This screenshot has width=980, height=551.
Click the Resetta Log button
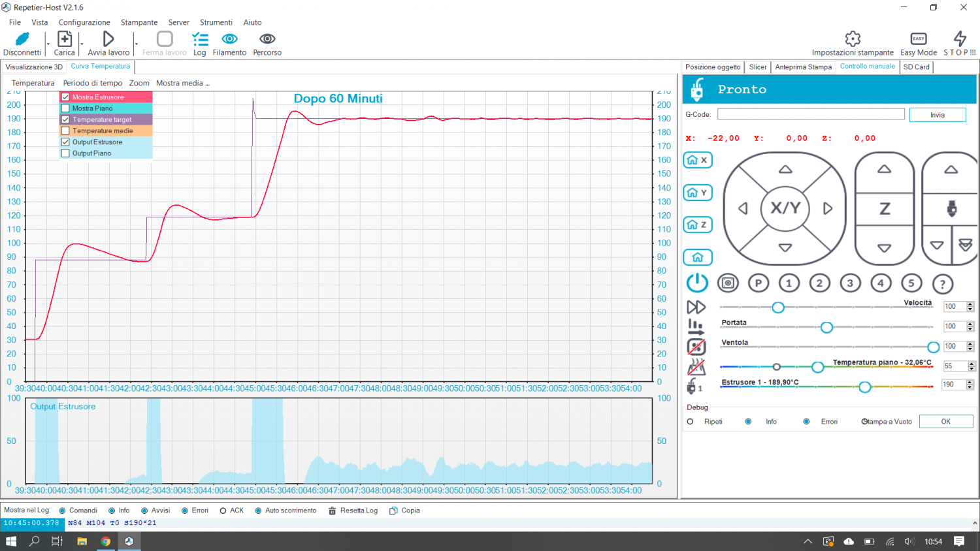click(x=353, y=511)
